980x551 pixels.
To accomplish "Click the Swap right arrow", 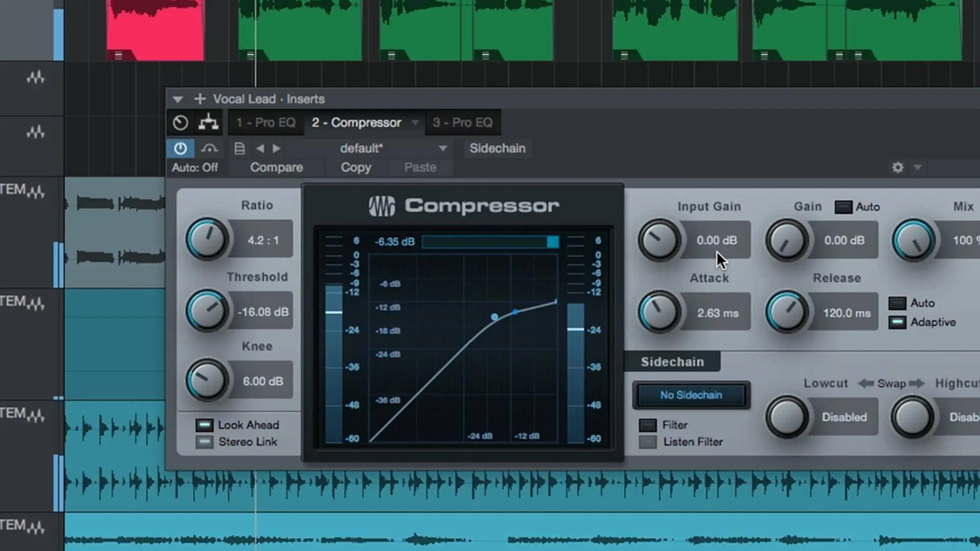I will tap(917, 383).
